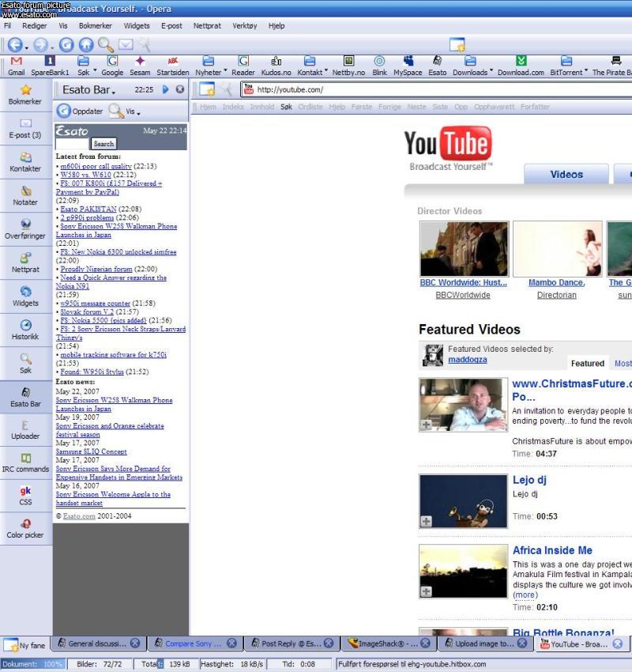Image resolution: width=632 pixels, height=672 pixels.
Task: Open the Kontakter panel
Action: [x=25, y=162]
